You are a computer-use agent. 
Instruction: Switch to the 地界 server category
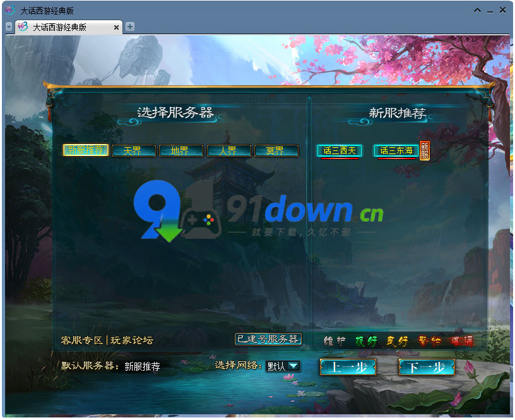[181, 150]
